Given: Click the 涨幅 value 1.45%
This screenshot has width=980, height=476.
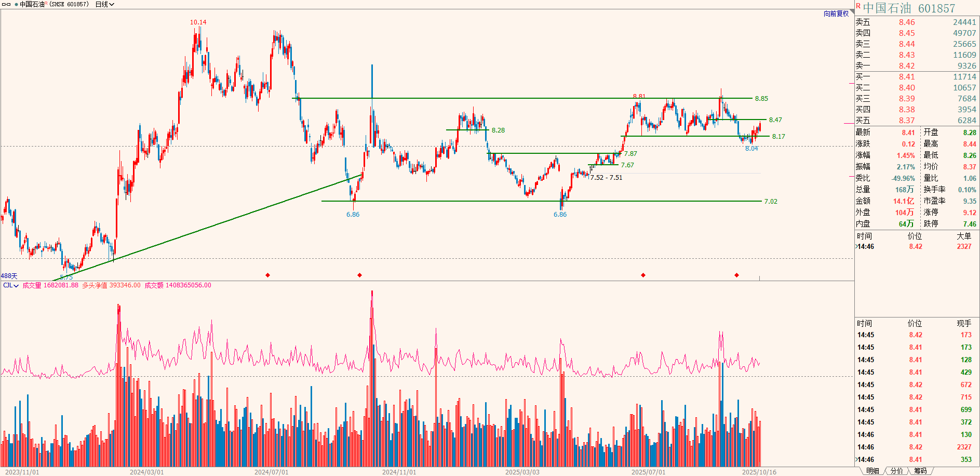Looking at the screenshot, I should point(906,155).
